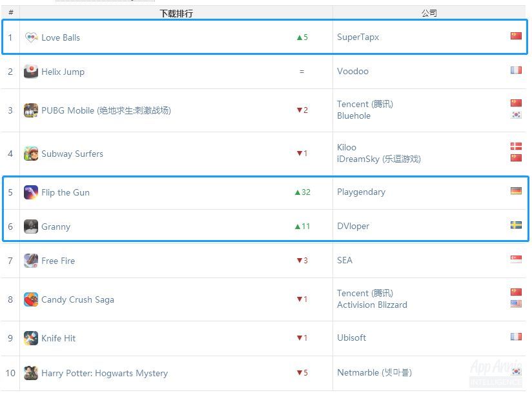The width and height of the screenshot is (532, 393).
Task: Click the 公司 column header
Action: click(x=429, y=13)
